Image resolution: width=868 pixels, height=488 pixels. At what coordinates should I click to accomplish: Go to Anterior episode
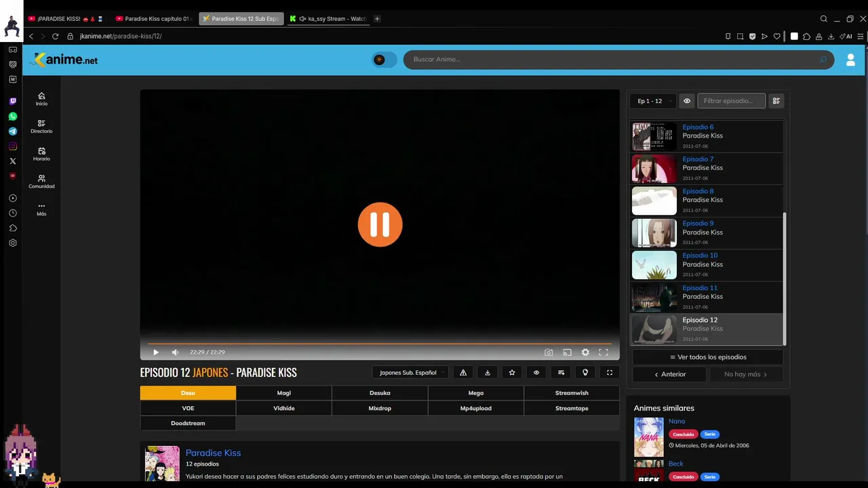(x=670, y=374)
